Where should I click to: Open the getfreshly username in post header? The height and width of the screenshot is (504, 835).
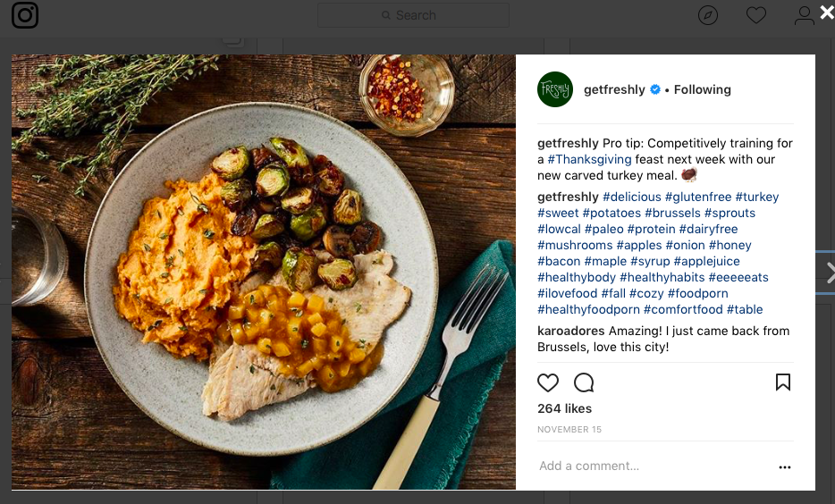point(614,89)
